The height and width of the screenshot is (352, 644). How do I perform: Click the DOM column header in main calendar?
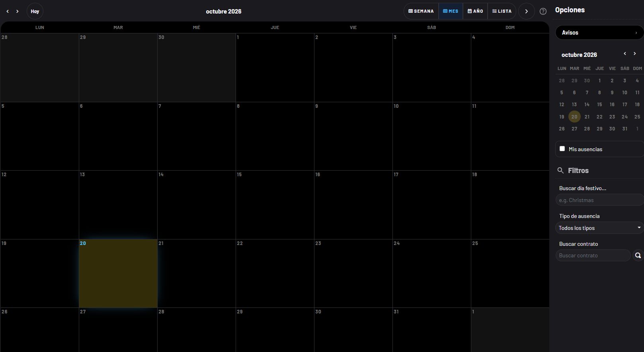[x=510, y=27]
